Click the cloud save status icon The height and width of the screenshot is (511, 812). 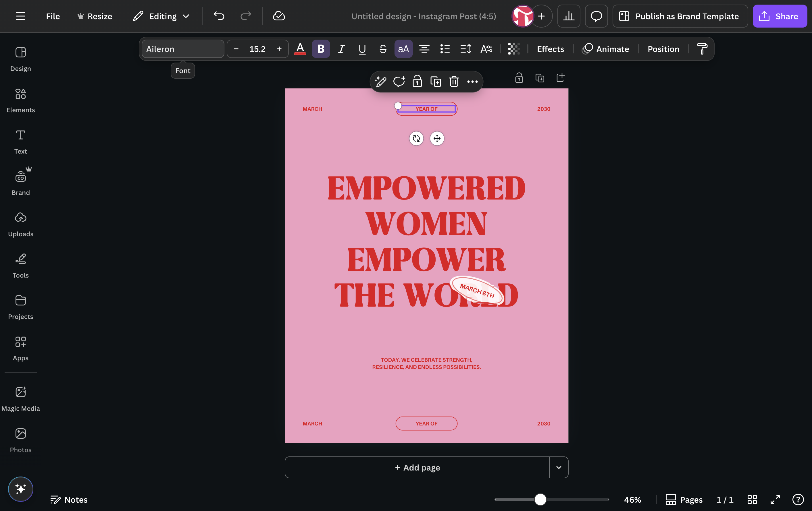tap(279, 16)
